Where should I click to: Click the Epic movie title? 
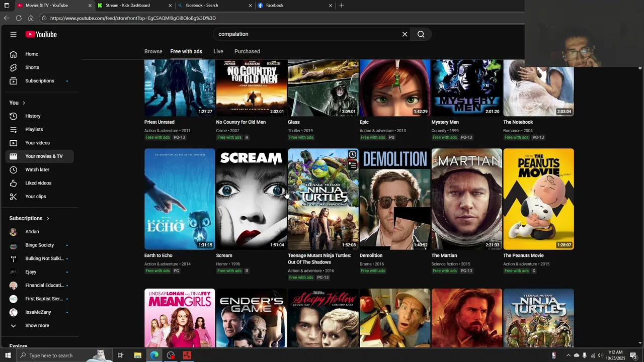click(x=364, y=122)
